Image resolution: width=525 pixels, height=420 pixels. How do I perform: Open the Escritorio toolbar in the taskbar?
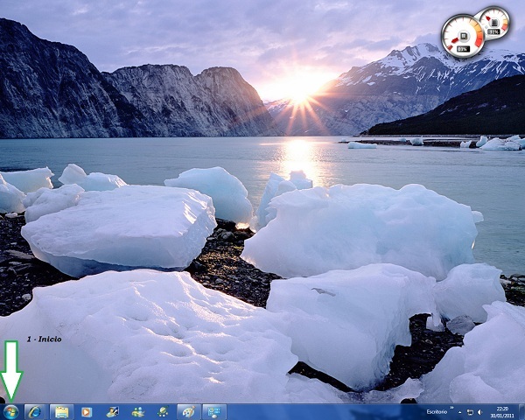pyautogui.click(x=437, y=411)
